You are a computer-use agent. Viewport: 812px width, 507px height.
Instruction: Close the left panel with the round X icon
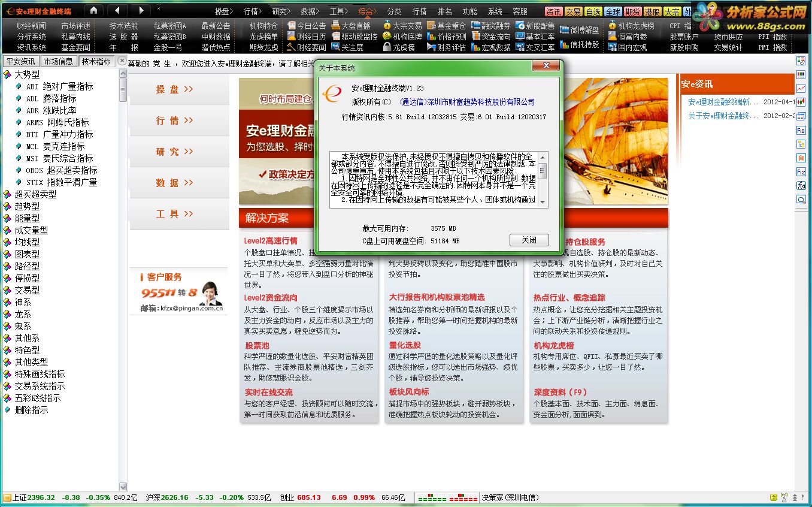pos(122,61)
